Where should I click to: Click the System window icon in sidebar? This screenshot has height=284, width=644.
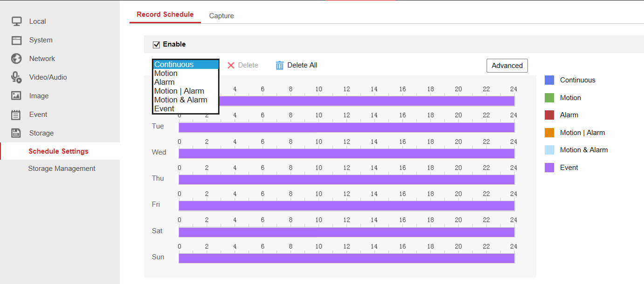pyautogui.click(x=17, y=40)
